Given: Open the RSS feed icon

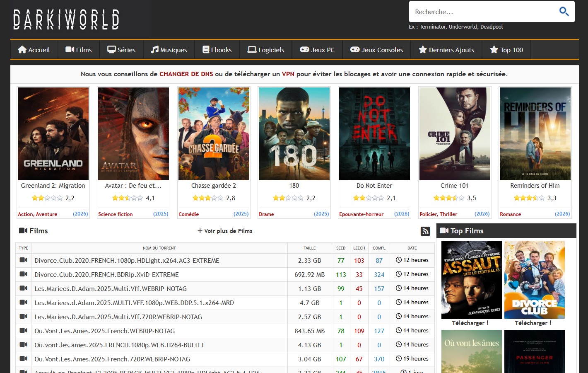Looking at the screenshot, I should (425, 231).
